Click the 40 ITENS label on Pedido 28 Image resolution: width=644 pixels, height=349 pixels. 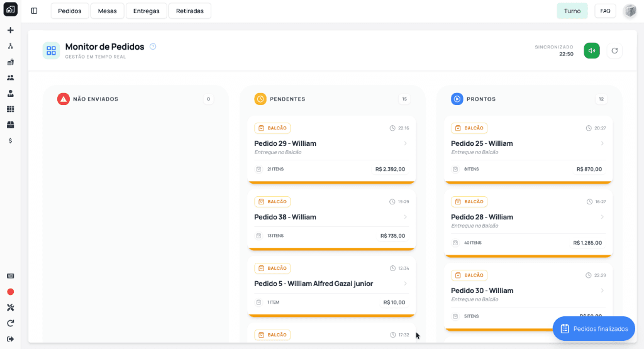coord(473,243)
